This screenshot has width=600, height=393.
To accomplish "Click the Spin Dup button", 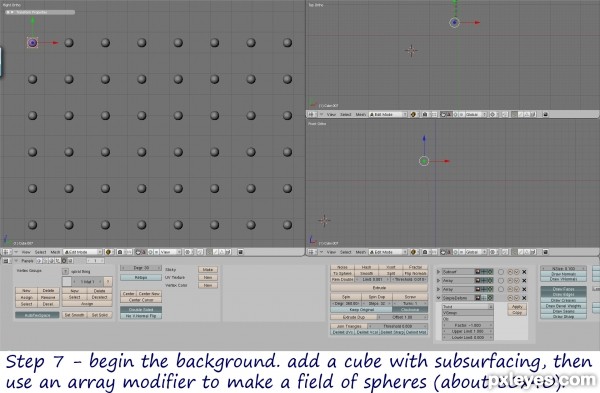I will pos(377,297).
